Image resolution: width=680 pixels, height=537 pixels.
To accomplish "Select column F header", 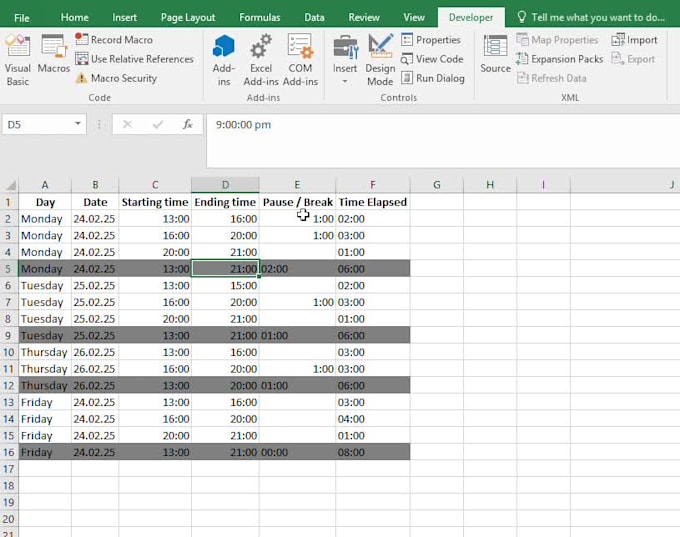I will click(373, 185).
